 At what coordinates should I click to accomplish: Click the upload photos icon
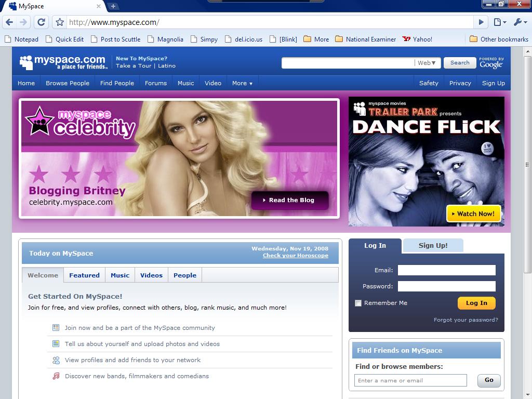tap(56, 344)
